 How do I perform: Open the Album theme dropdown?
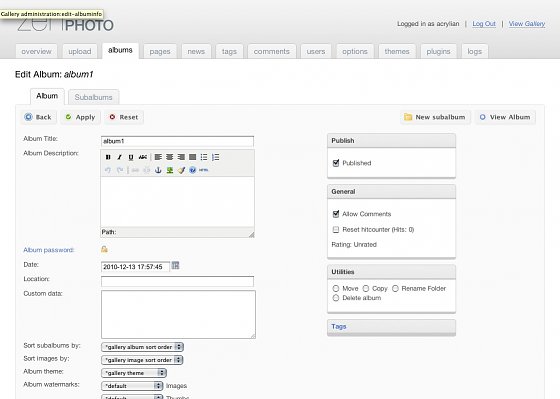[134, 373]
